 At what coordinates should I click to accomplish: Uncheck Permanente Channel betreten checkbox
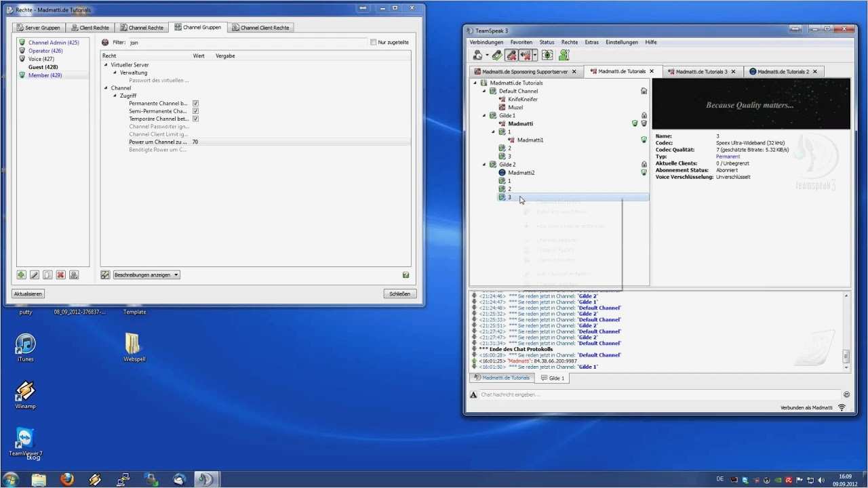click(x=195, y=104)
